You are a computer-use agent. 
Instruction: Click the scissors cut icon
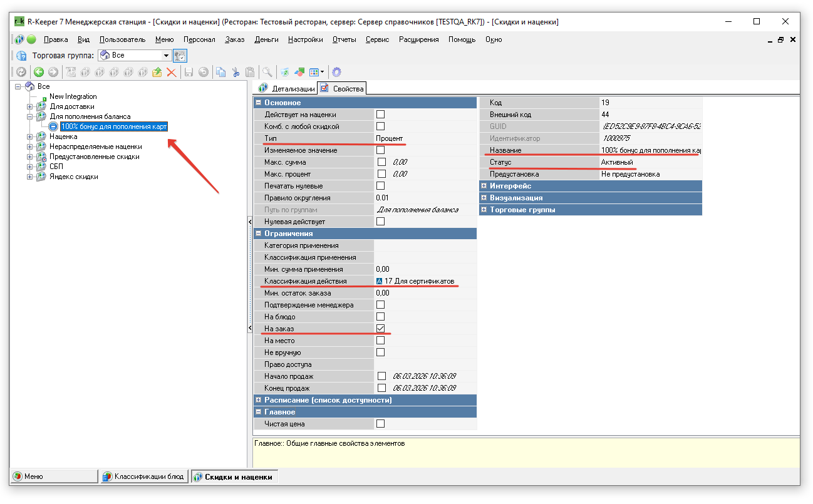click(x=236, y=72)
